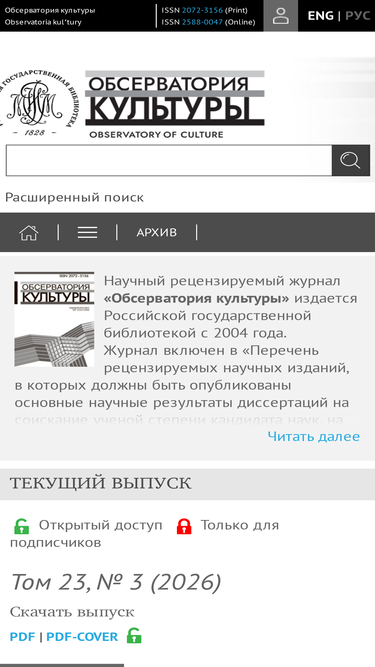Open the hamburger menu icon

click(88, 233)
